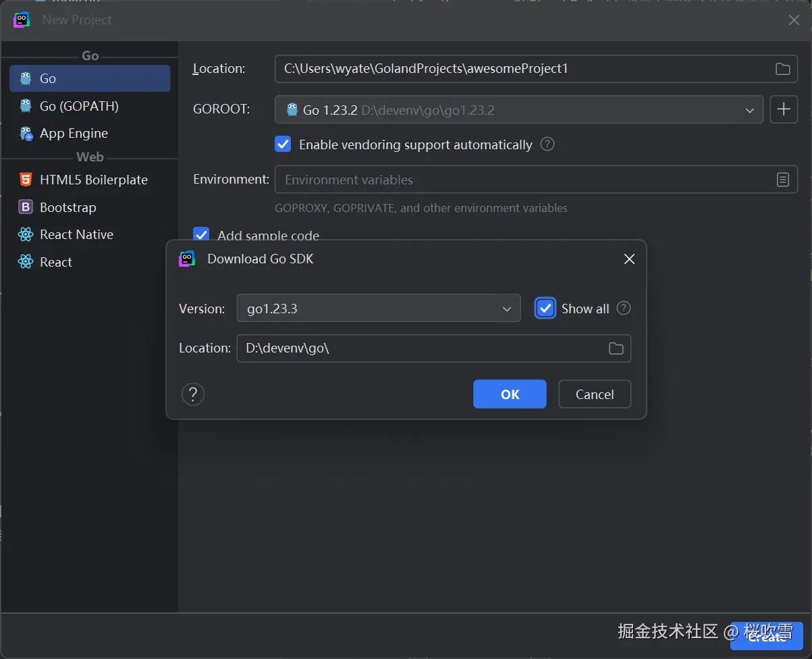Confirm the SDK download with OK
Viewport: 812px width, 659px height.
[x=510, y=394]
